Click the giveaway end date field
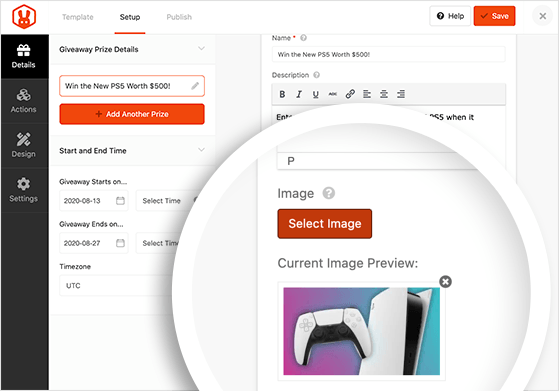This screenshot has height=391, width=559. pos(94,243)
